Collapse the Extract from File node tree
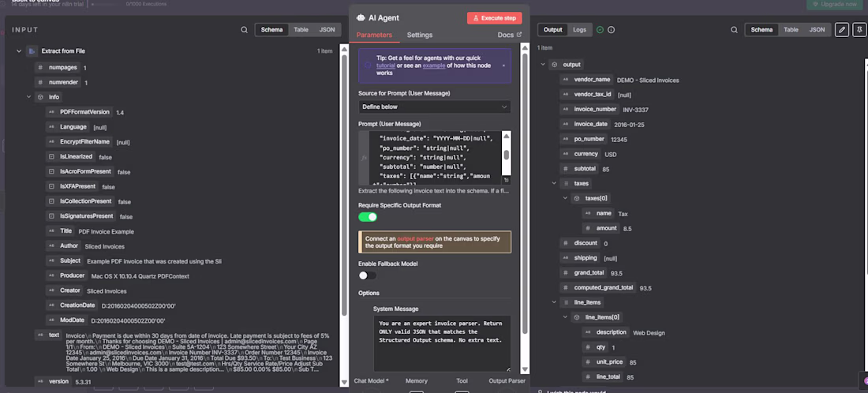 tap(19, 51)
